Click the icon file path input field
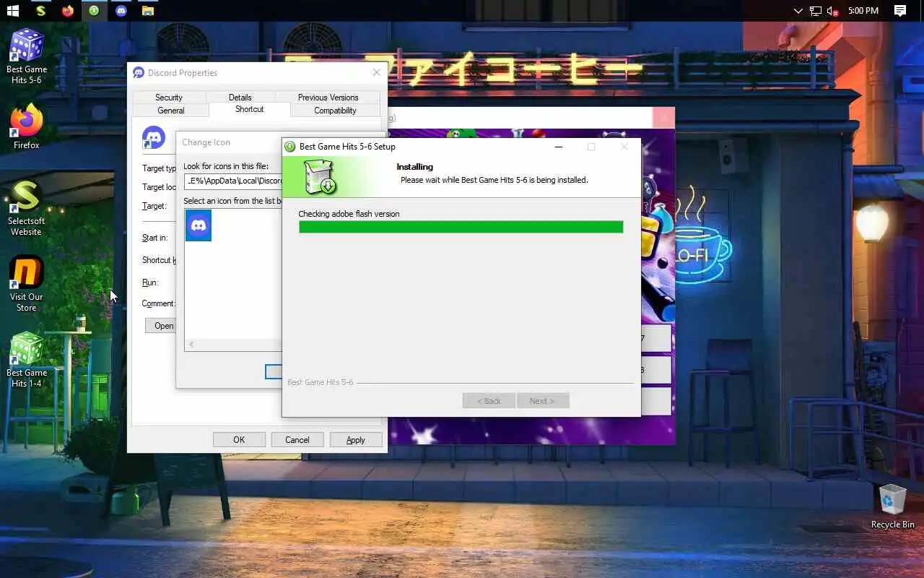924x578 pixels. coord(233,181)
